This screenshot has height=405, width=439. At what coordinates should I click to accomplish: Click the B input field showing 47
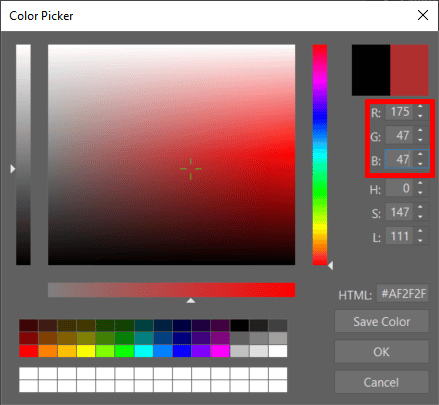pyautogui.click(x=399, y=159)
